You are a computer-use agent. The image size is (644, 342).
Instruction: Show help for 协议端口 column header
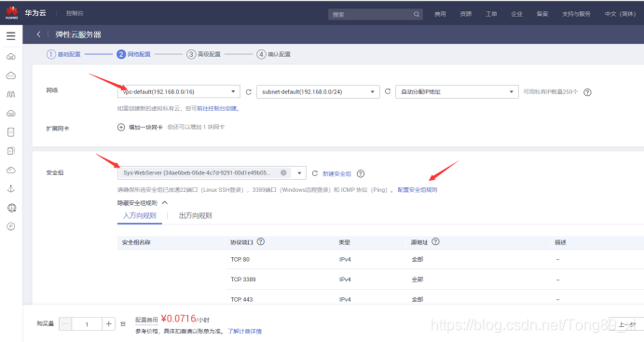point(260,241)
